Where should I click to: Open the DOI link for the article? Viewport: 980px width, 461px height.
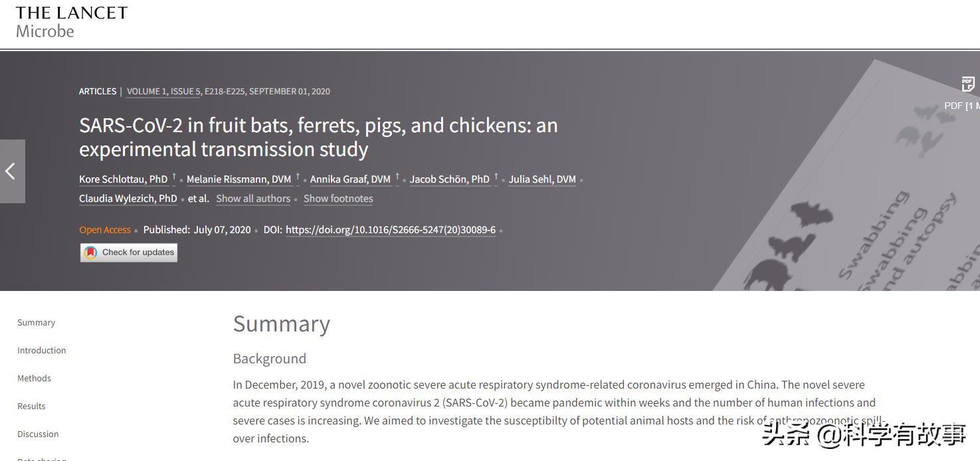tap(391, 230)
